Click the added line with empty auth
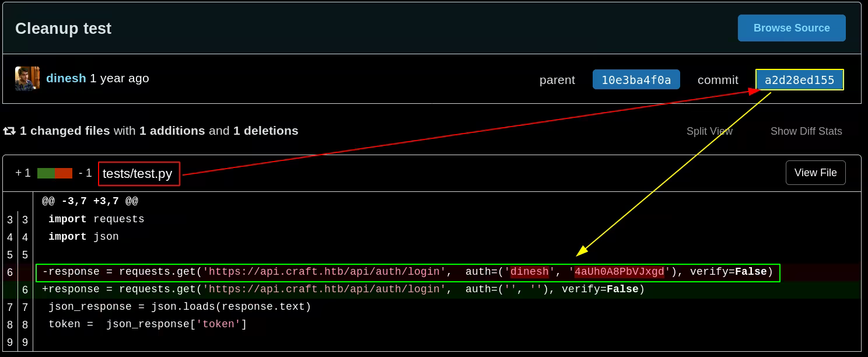 343,289
